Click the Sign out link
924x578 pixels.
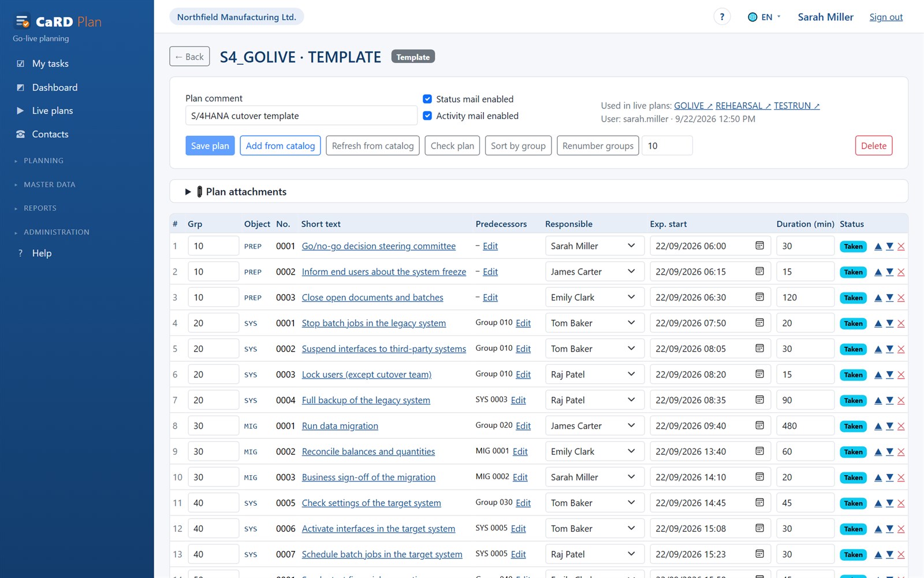click(886, 17)
